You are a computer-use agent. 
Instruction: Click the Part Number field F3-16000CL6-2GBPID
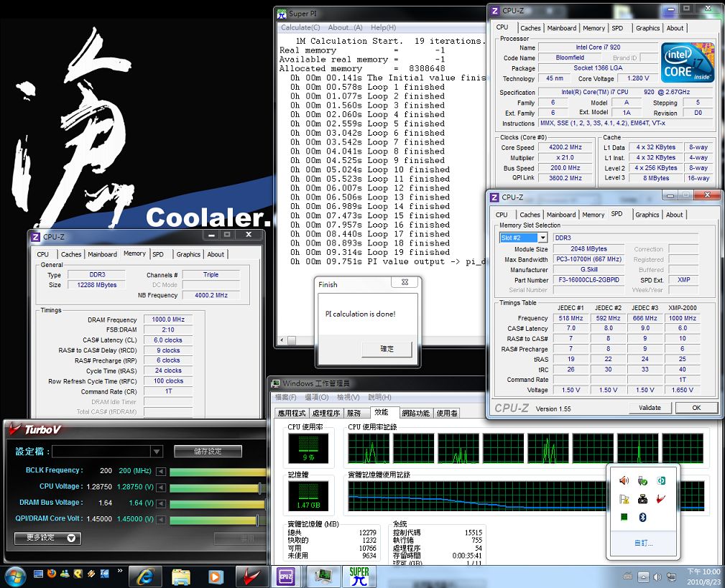588,280
